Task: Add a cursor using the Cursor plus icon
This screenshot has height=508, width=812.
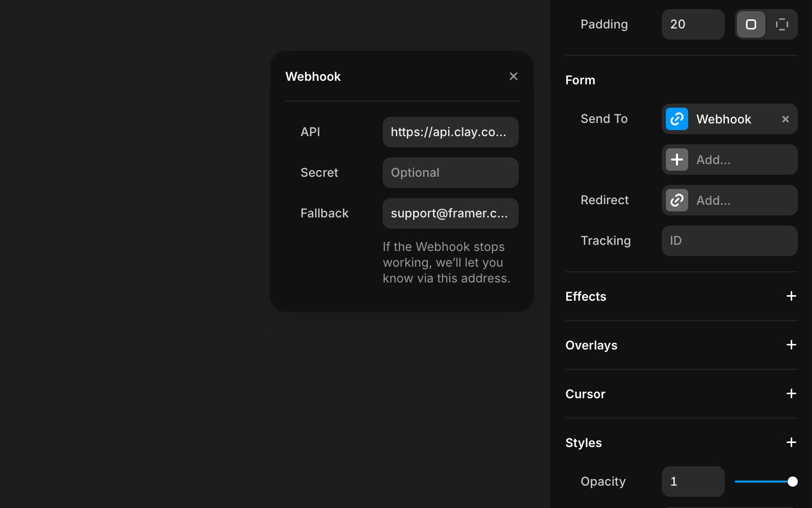Action: coord(791,394)
